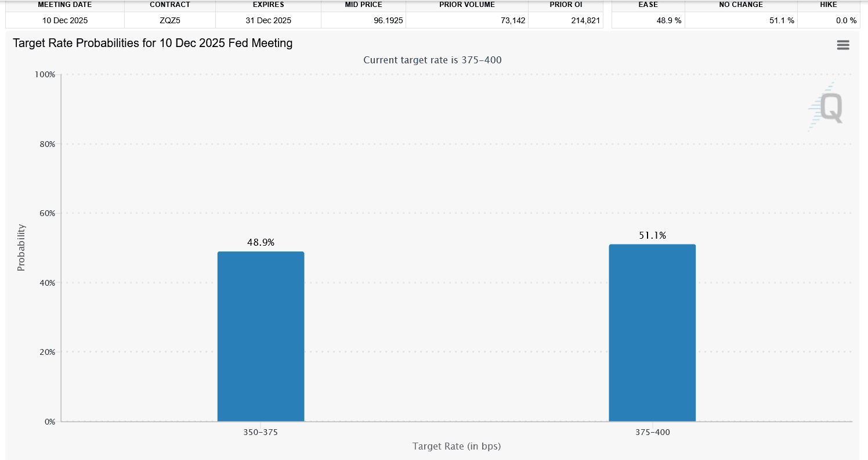Click the MID PRICE column header
The height and width of the screenshot is (460, 868).
(363, 5)
